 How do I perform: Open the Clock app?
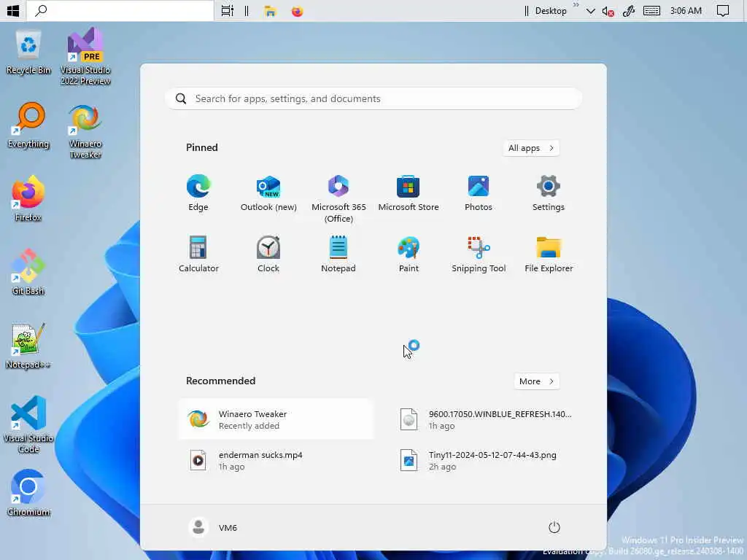(x=268, y=254)
